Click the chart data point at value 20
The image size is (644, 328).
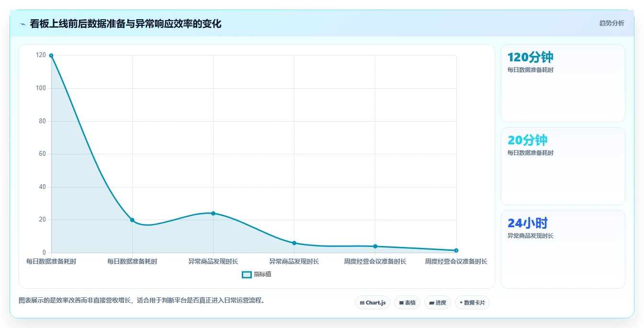[132, 220]
